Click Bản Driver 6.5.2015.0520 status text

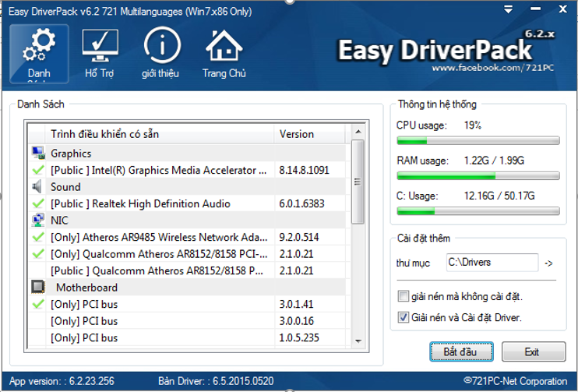click(216, 381)
